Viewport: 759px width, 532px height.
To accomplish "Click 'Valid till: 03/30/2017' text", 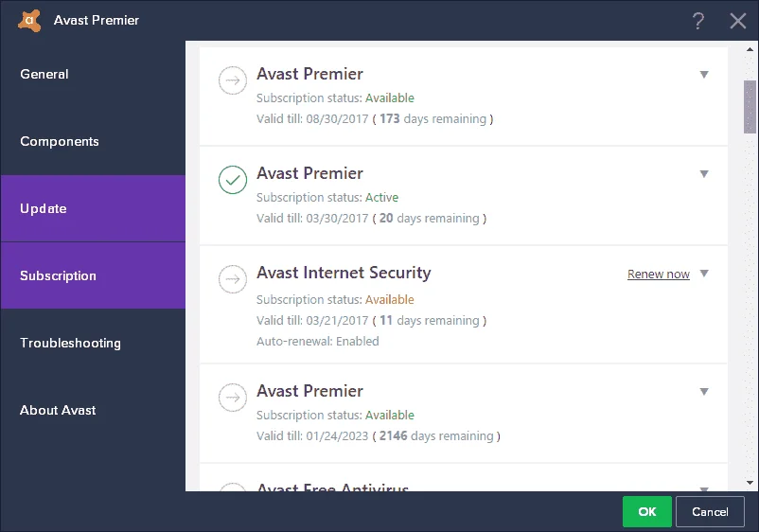I will [312, 219].
